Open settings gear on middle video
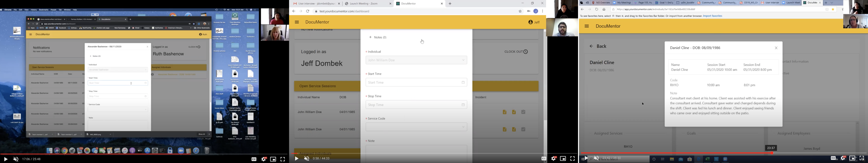The image size is (868, 163). 554,159
